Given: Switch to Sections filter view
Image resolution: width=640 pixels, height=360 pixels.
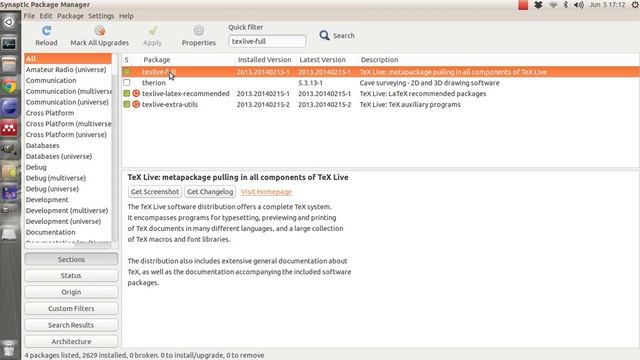Looking at the screenshot, I should click(x=71, y=259).
